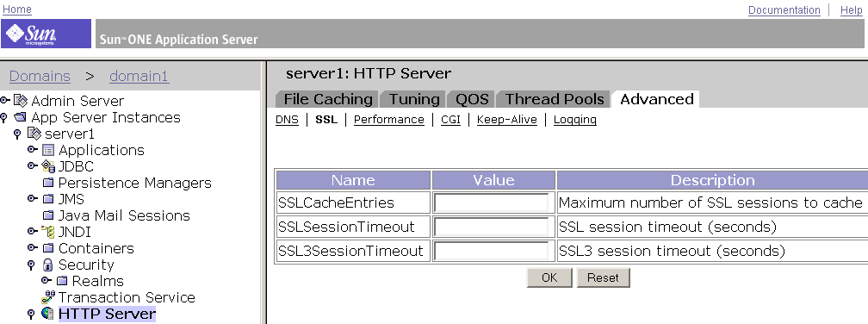Select Applications tree item
The height and width of the screenshot is (324, 868).
pos(102,150)
